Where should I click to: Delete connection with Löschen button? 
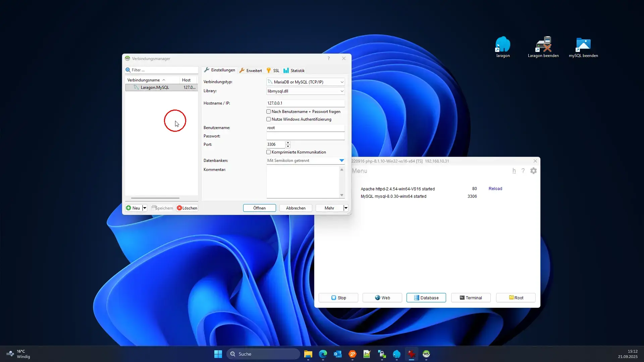187,208
